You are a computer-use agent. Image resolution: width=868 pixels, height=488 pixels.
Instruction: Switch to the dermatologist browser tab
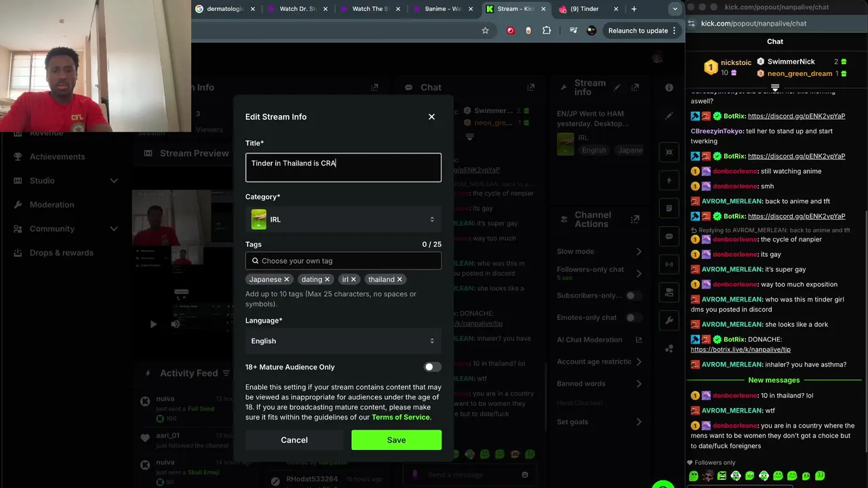click(x=224, y=9)
